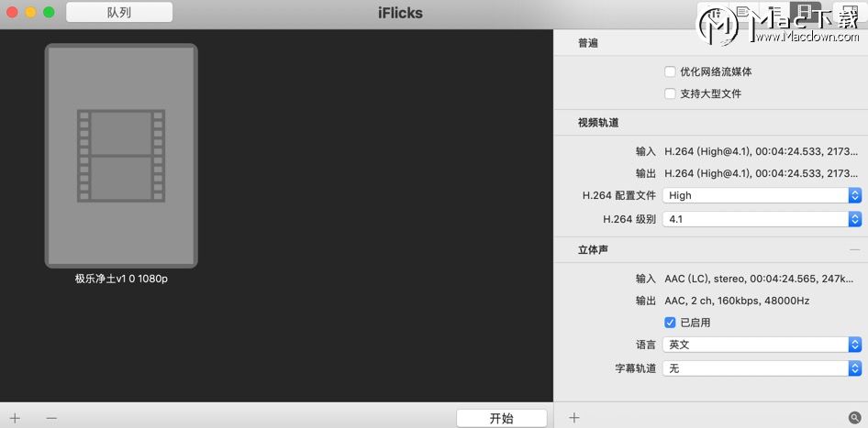Click the AAC, 2 ch, 160kbps output text
This screenshot has height=428, width=868.
click(x=737, y=301)
